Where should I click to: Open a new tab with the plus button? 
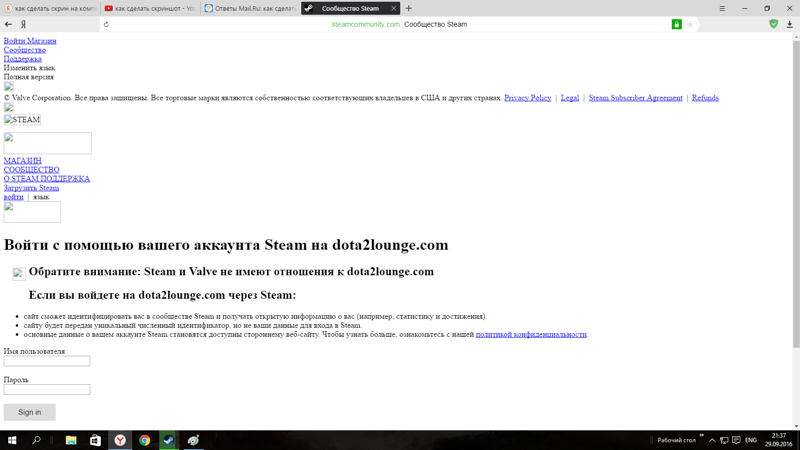coord(409,8)
